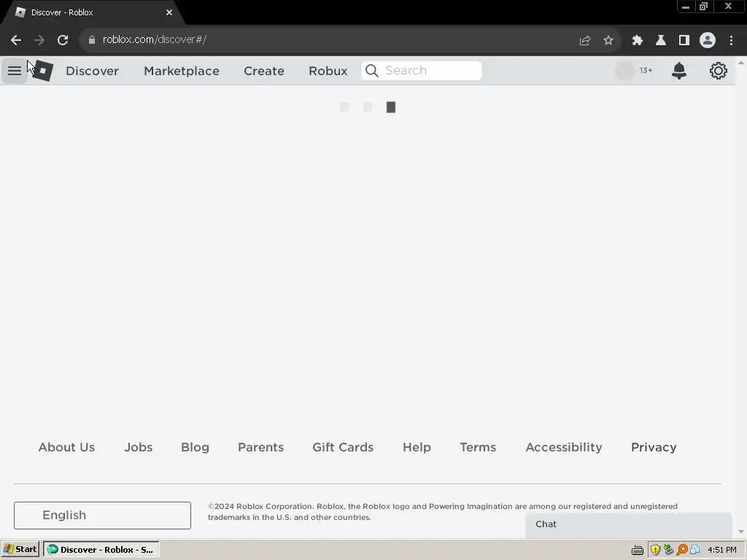
Task: Open the Discover nav item
Action: tap(92, 71)
